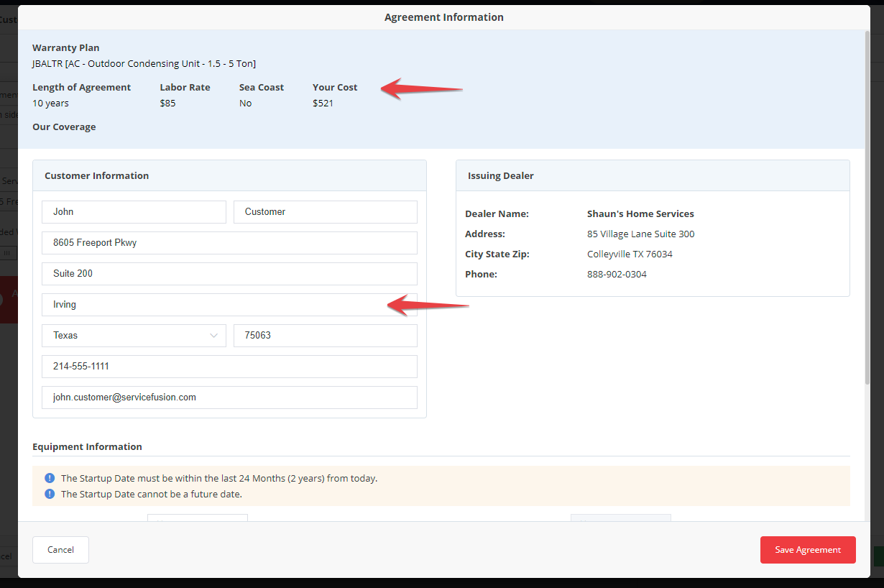
Task: Click the zip code field with 75063
Action: point(325,336)
